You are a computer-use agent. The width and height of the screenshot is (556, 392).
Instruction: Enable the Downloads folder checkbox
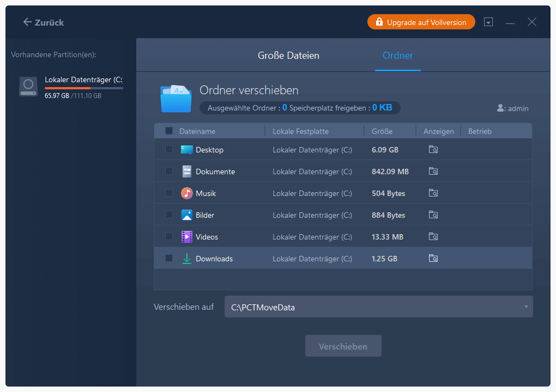pos(169,258)
